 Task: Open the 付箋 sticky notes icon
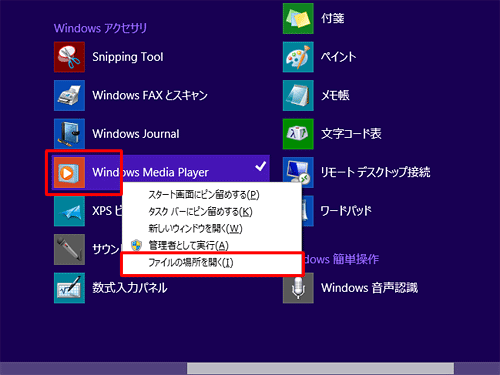coord(298,18)
